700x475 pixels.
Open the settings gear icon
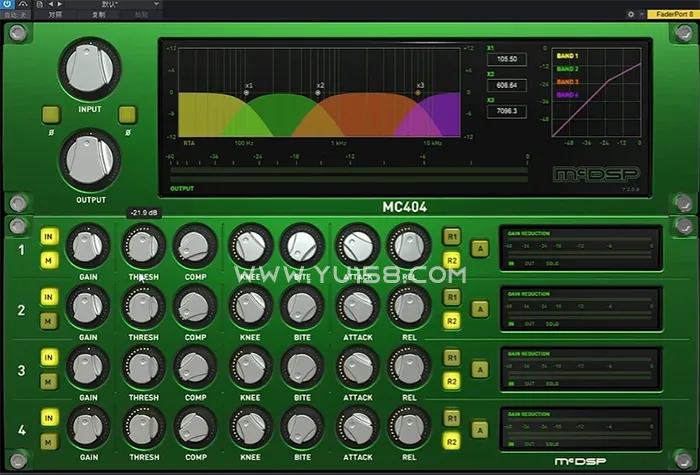(631, 14)
